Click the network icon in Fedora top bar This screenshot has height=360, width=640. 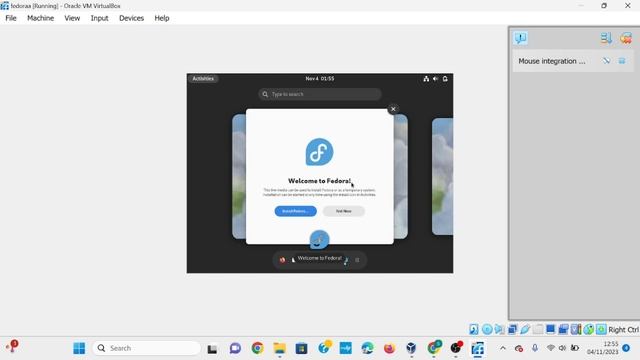426,79
